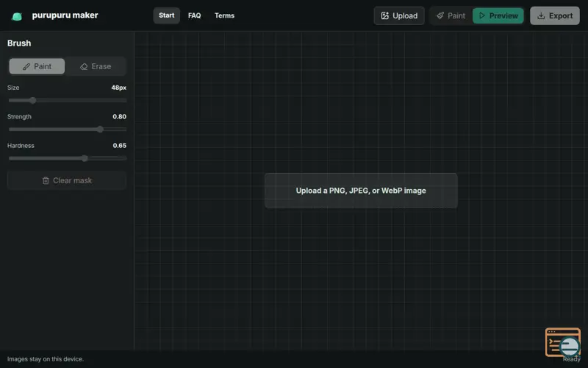This screenshot has width=588, height=368.
Task: Open the FAQ page
Action: pyautogui.click(x=194, y=15)
